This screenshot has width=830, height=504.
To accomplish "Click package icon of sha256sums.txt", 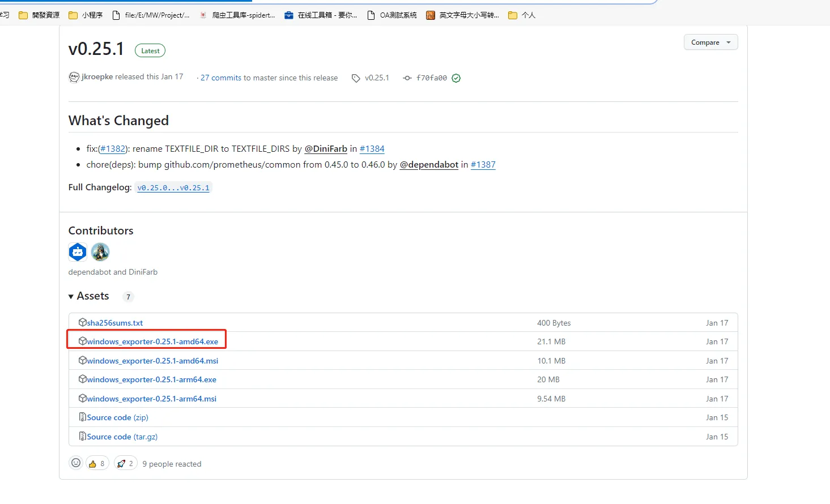I will [83, 322].
